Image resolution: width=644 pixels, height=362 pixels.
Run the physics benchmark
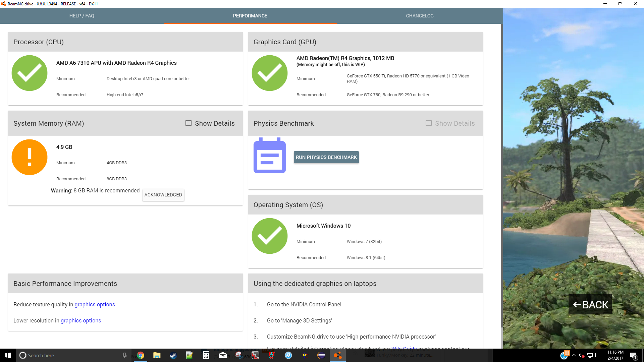pos(326,157)
